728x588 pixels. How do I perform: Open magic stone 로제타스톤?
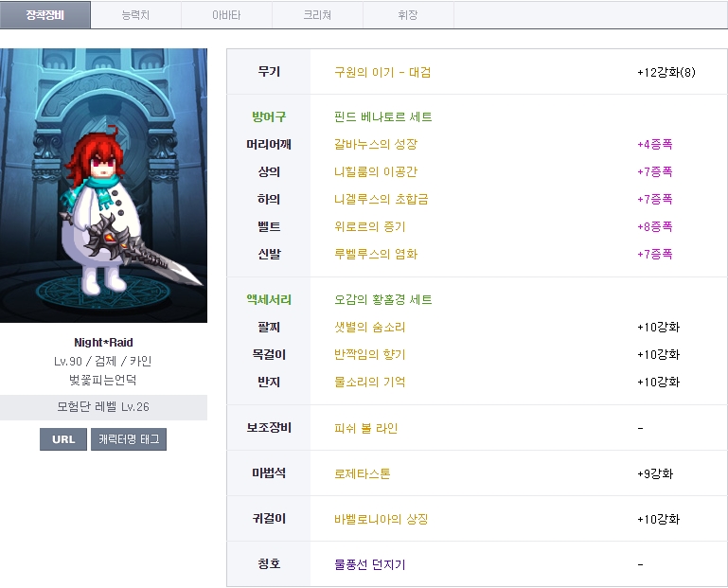363,473
